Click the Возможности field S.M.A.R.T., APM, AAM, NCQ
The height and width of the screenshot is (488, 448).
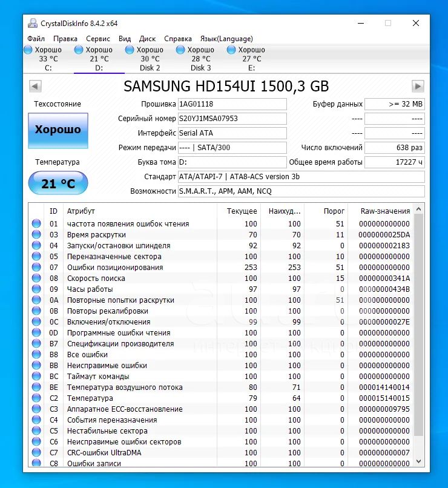(301, 191)
